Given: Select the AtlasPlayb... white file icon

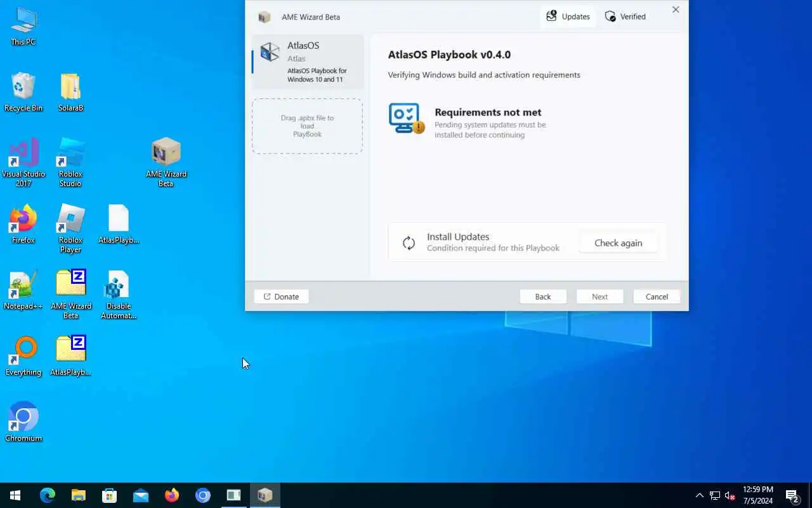Looking at the screenshot, I should pos(119,224).
